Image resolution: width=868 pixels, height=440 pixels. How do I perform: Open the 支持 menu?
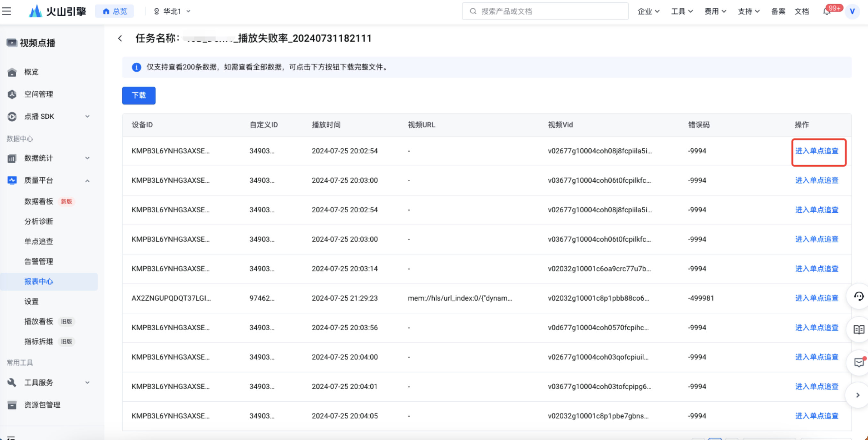pyautogui.click(x=748, y=11)
